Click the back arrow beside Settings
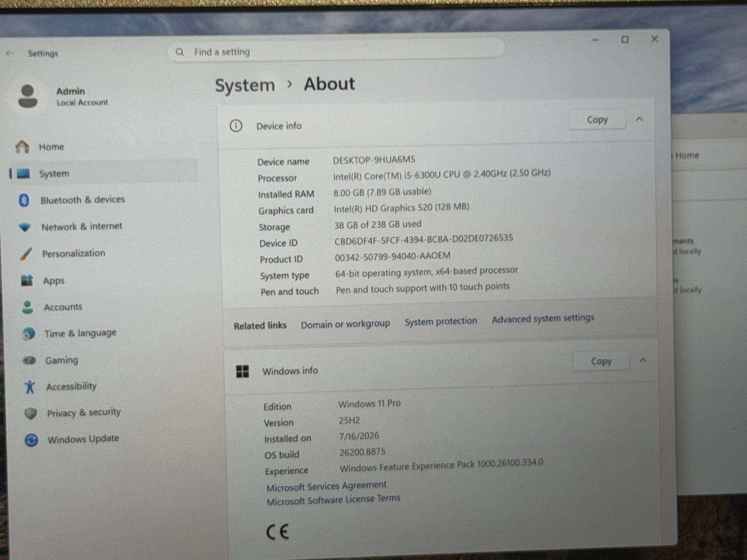 pyautogui.click(x=10, y=54)
